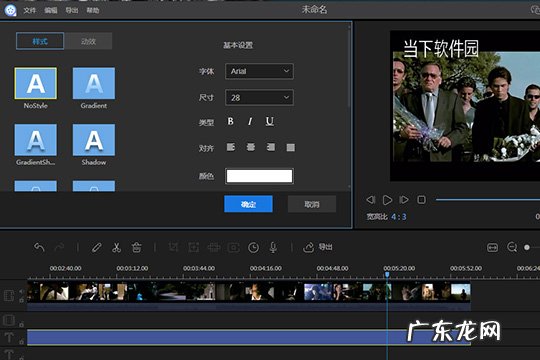Image resolution: width=540 pixels, height=360 pixels.
Task: Toggle italic text style
Action: [250, 121]
